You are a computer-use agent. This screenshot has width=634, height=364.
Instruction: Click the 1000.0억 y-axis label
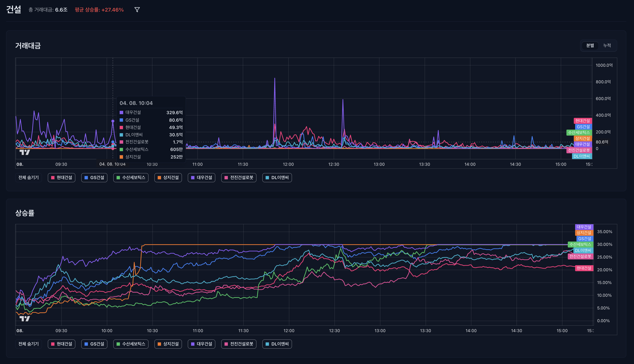[604, 65]
